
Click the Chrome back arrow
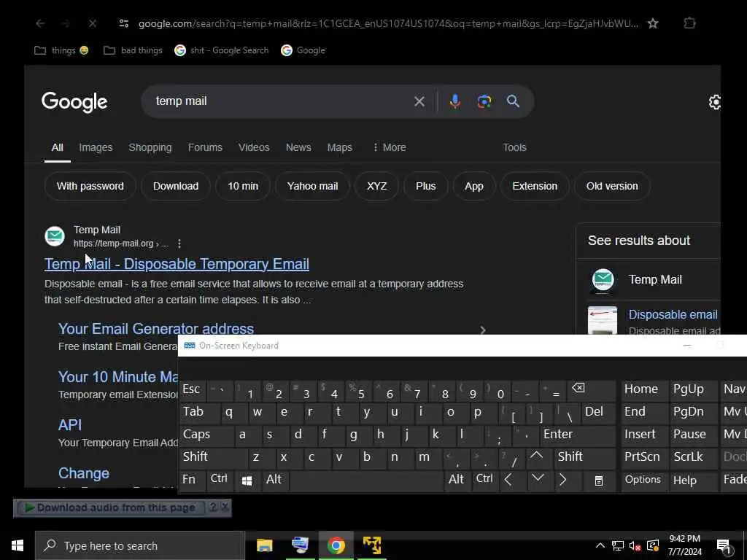(x=40, y=23)
